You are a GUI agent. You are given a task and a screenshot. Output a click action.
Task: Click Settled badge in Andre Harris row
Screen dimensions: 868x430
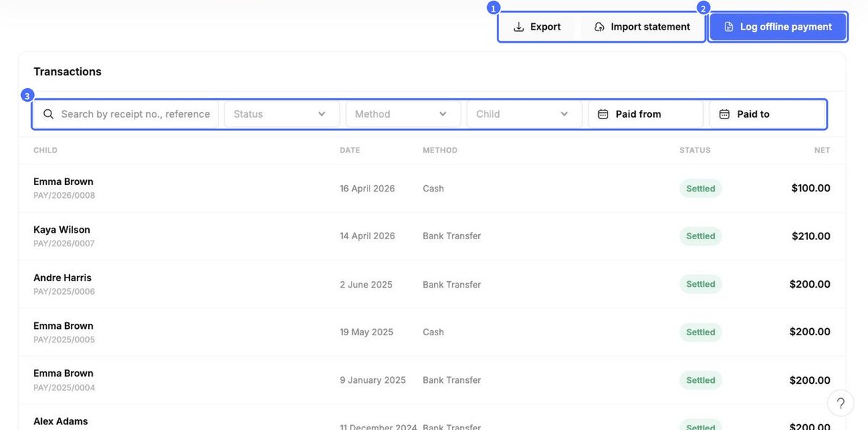point(701,285)
